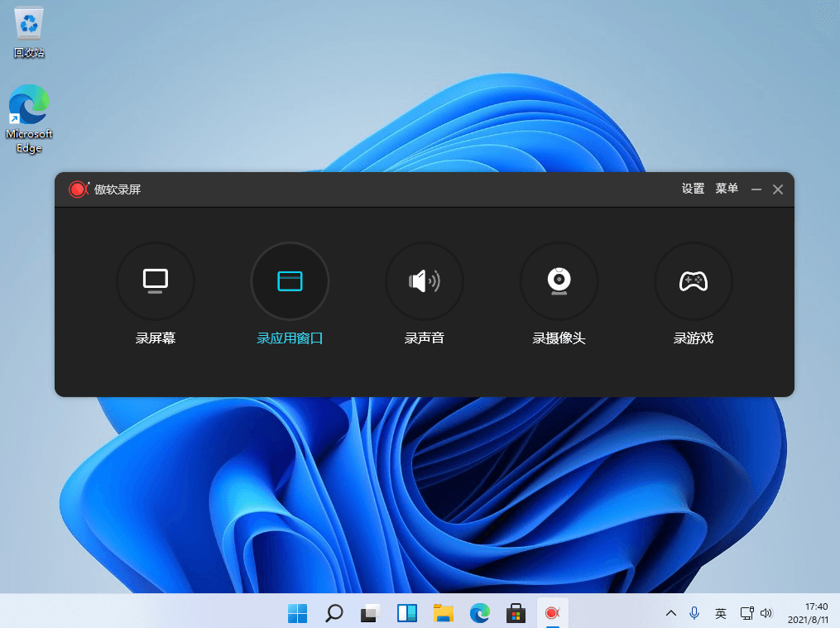This screenshot has width=840, height=628.
Task: Close the 傲软录屏 window
Action: (778, 189)
